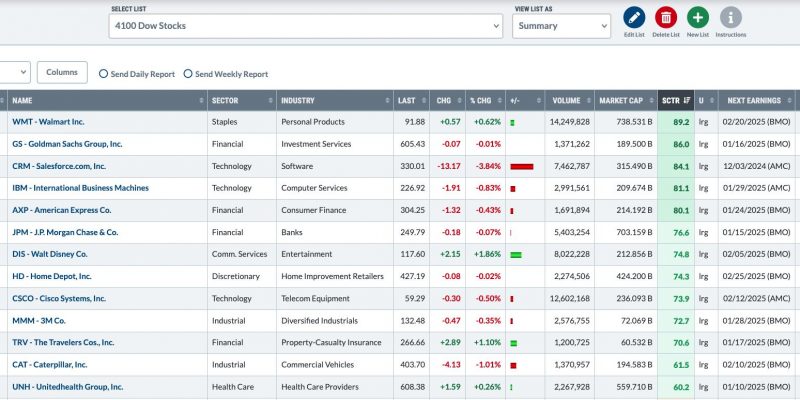Screen dimensions: 800x400
Task: Click Home Depot last price 427.19
Action: tap(414, 276)
